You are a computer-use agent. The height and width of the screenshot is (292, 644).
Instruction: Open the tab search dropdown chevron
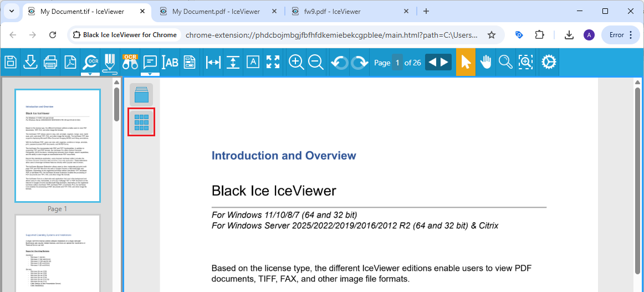pyautogui.click(x=12, y=11)
